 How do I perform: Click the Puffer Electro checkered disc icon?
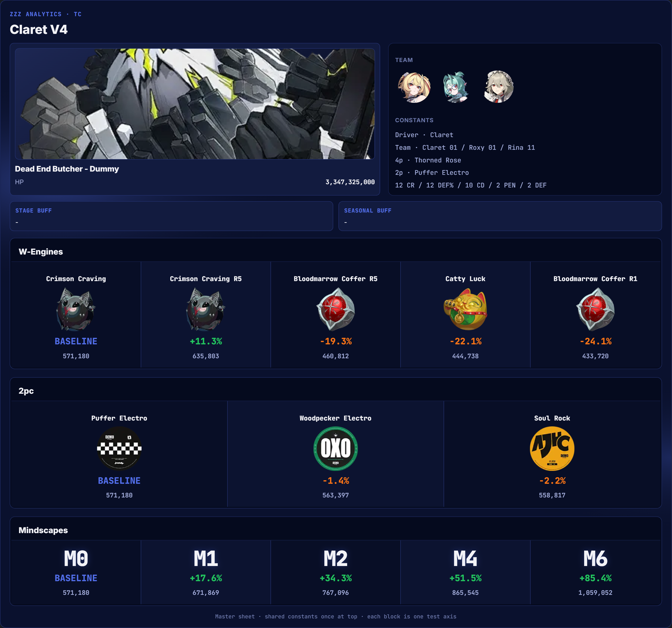point(119,448)
